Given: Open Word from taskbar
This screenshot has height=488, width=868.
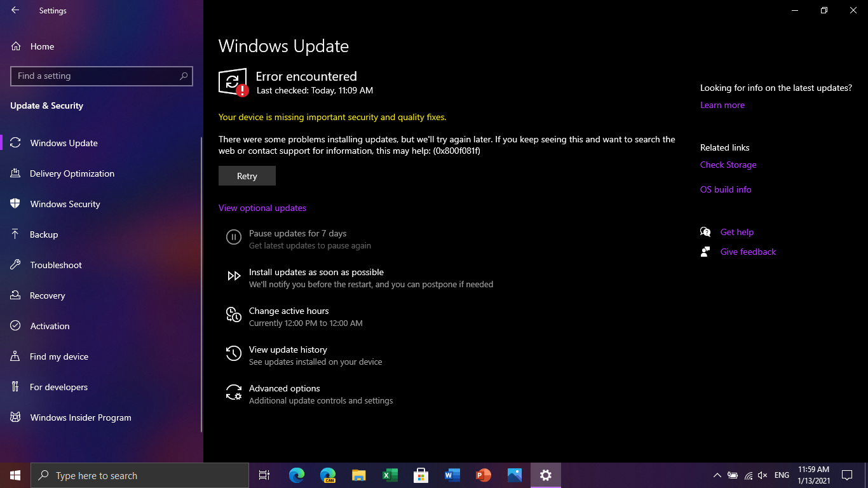Looking at the screenshot, I should [x=452, y=475].
